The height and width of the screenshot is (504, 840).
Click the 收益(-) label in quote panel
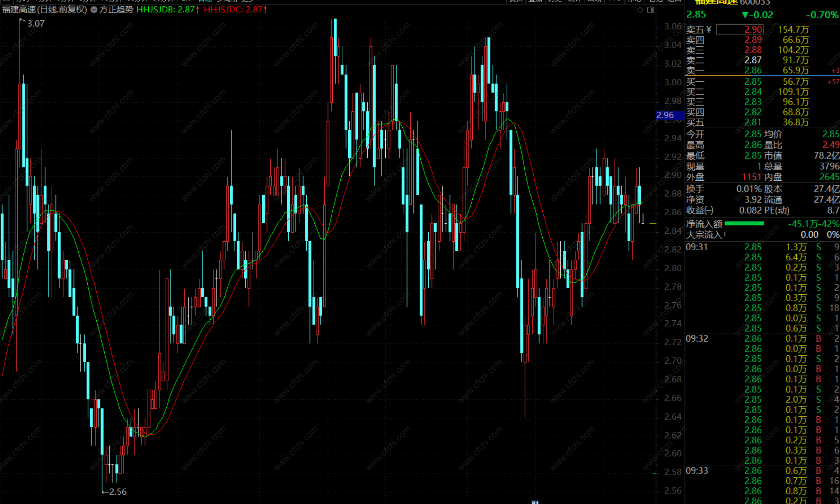(700, 210)
